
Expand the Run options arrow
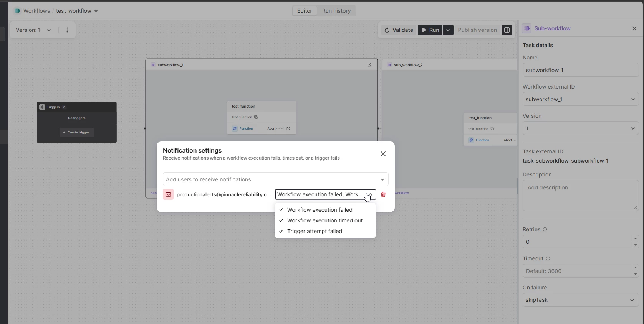[x=448, y=30]
